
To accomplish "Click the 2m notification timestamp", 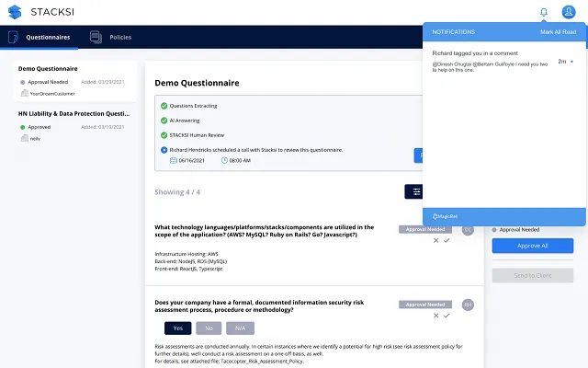I will tap(561, 62).
